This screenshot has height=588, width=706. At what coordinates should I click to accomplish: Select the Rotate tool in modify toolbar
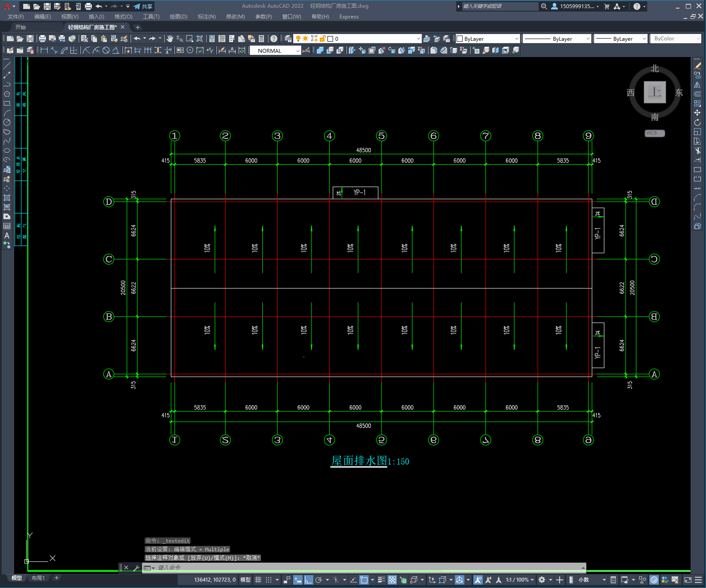697,122
